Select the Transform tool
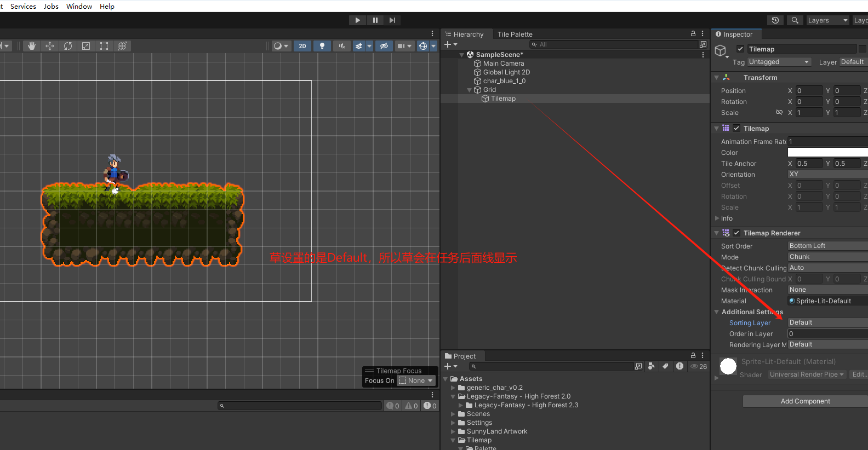 122,46
